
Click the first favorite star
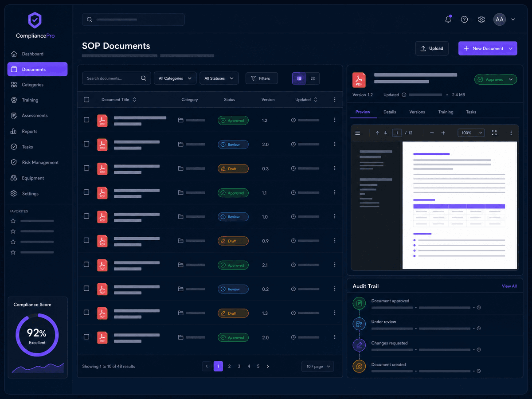click(13, 221)
